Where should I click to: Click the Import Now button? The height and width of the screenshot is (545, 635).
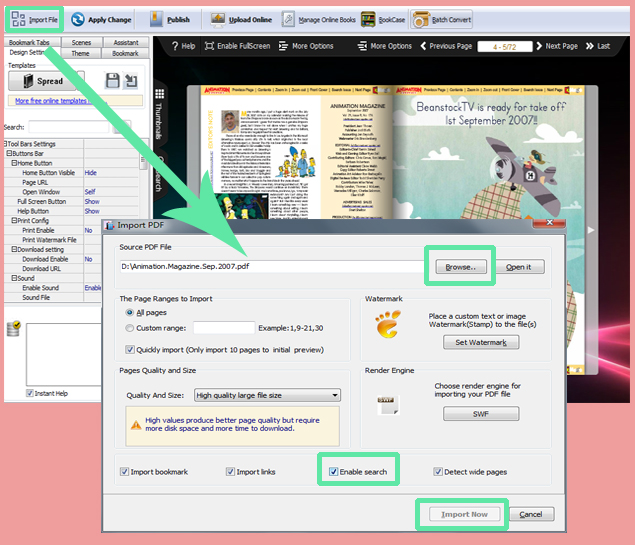[x=465, y=514]
